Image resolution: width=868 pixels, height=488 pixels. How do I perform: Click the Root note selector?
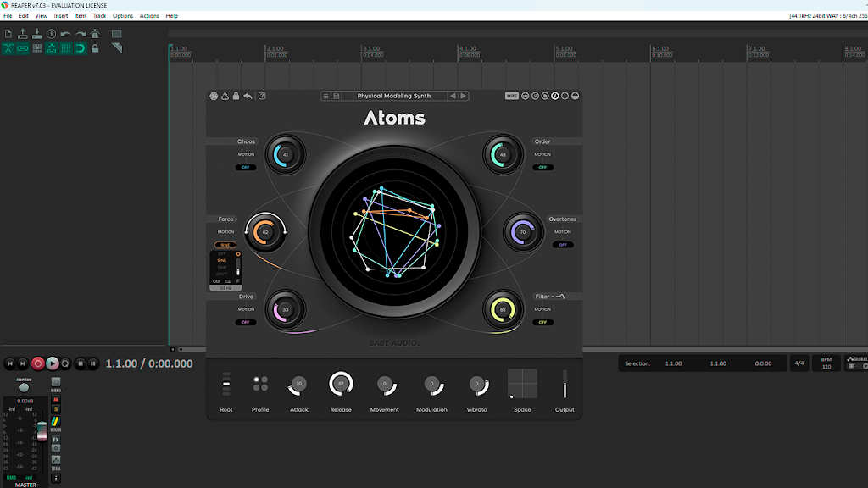[225, 384]
